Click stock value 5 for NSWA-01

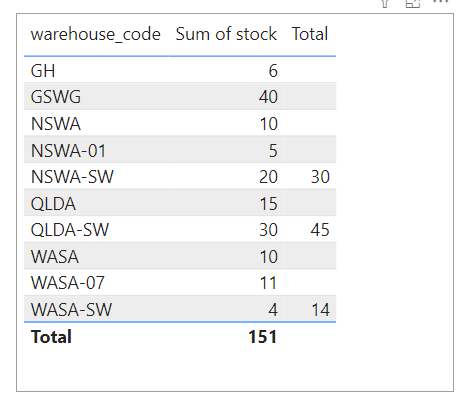[273, 151]
